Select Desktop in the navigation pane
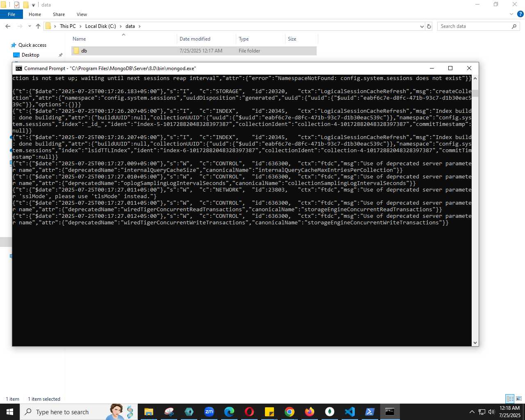 click(30, 55)
